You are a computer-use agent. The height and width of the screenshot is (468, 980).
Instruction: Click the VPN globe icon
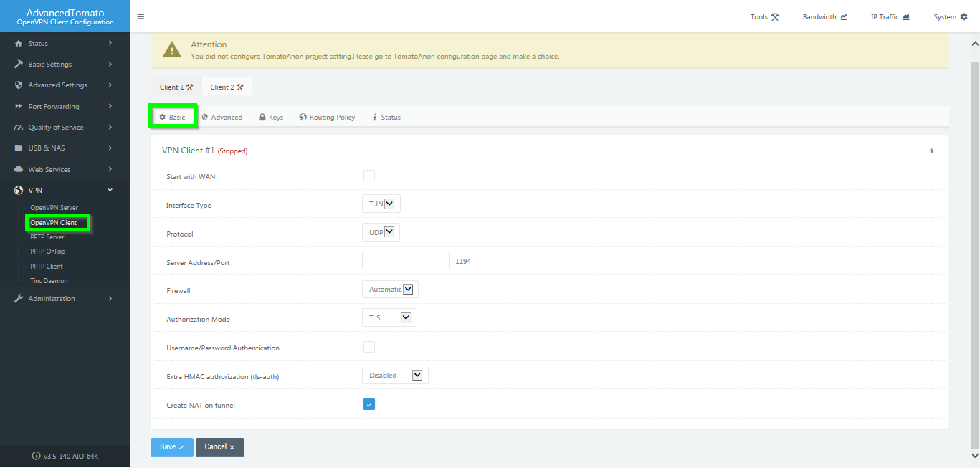19,191
